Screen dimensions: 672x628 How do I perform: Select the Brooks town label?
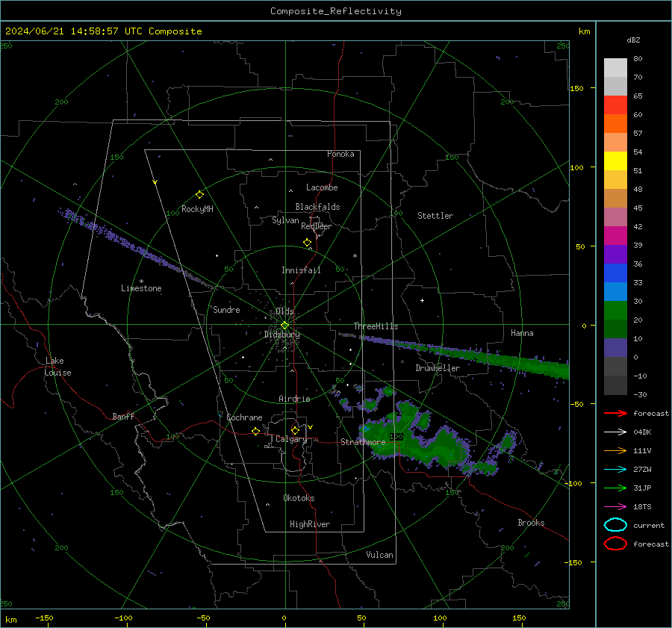coord(531,523)
